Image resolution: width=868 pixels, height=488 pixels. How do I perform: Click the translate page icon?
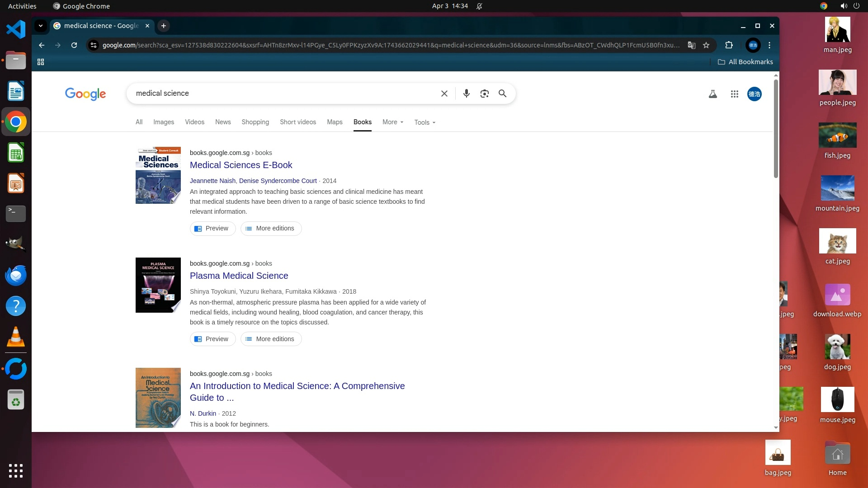[691, 45]
